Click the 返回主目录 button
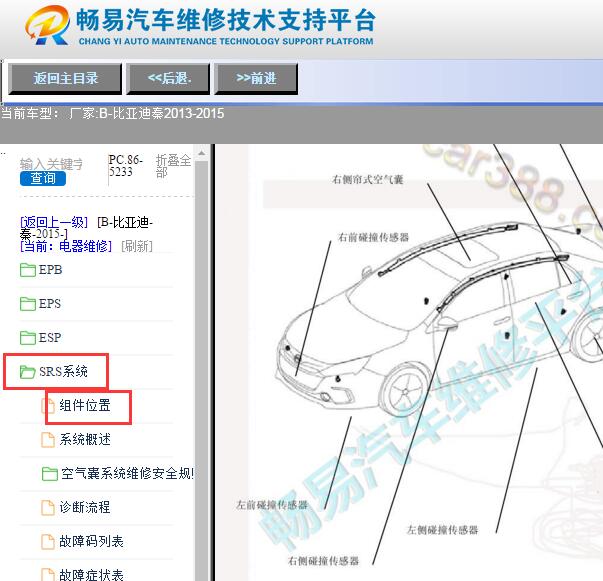603x581 pixels. [65, 79]
